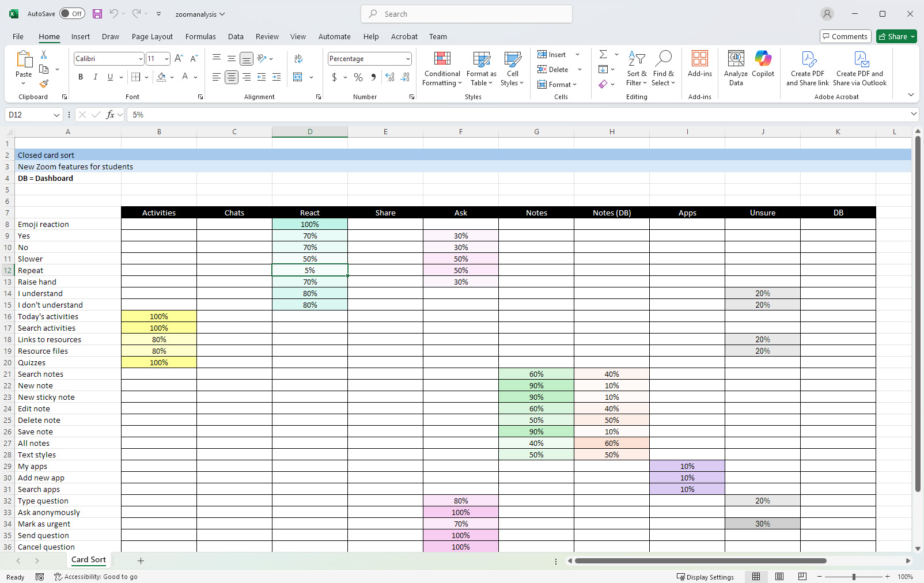Image resolution: width=924 pixels, height=583 pixels.
Task: Click the Paste clipboard icon
Action: click(x=24, y=59)
